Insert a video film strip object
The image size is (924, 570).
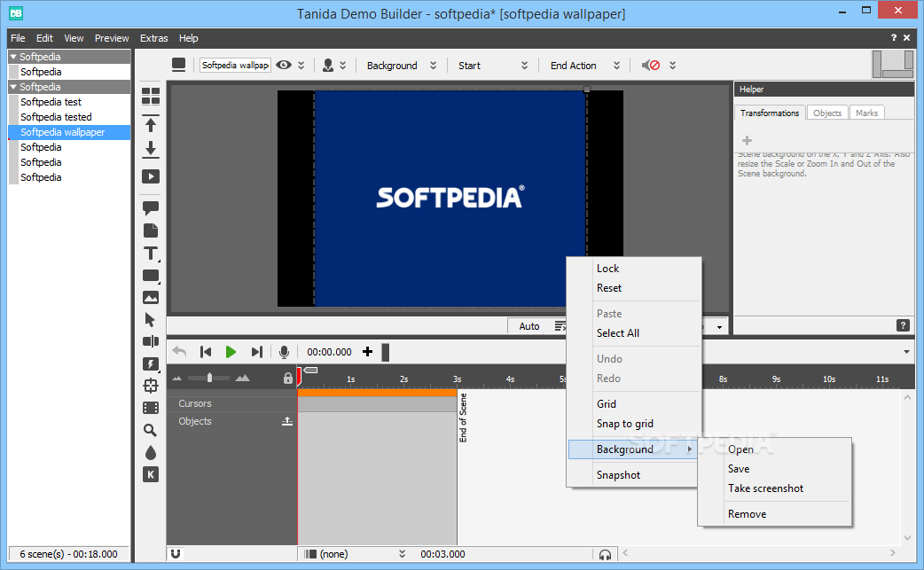[x=151, y=408]
